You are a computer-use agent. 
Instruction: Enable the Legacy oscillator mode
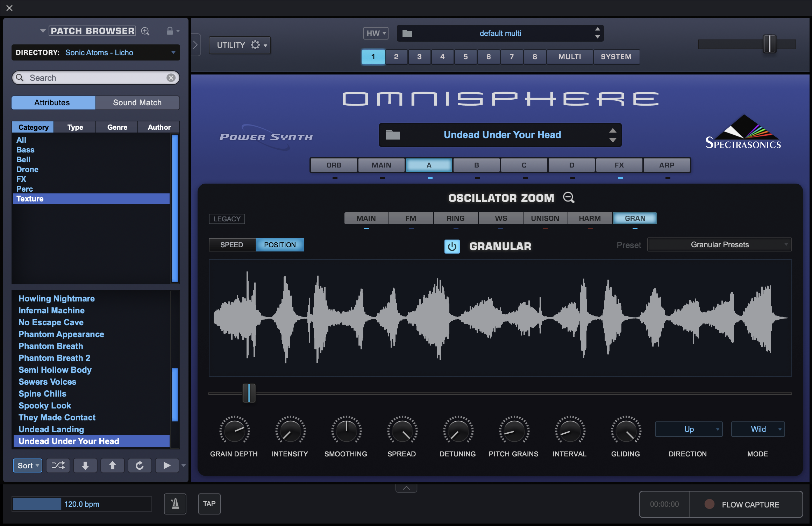click(x=227, y=219)
